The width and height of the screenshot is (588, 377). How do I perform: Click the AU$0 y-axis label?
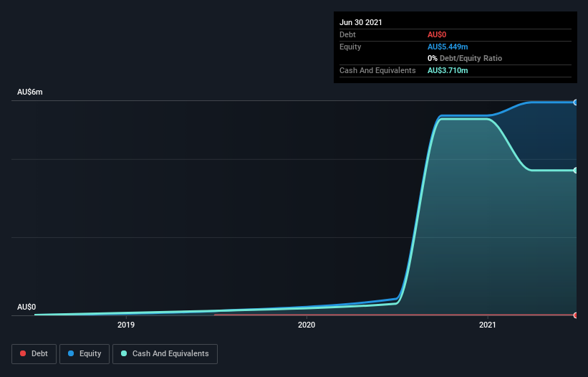26,307
